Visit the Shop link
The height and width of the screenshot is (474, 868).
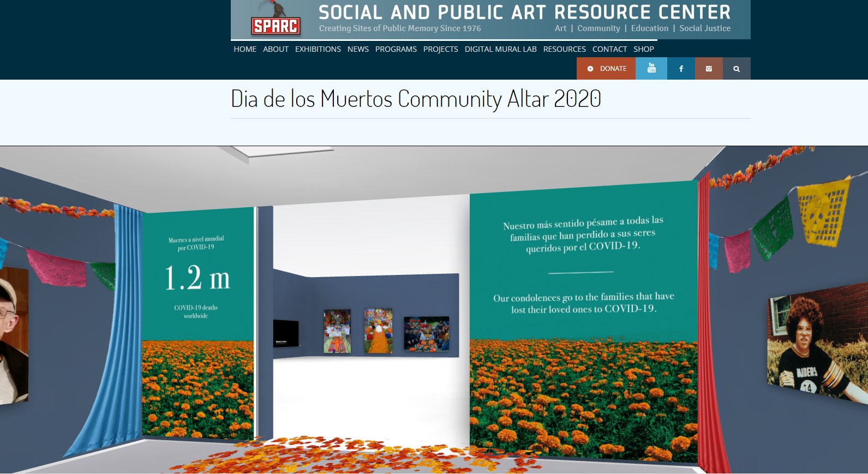(643, 49)
